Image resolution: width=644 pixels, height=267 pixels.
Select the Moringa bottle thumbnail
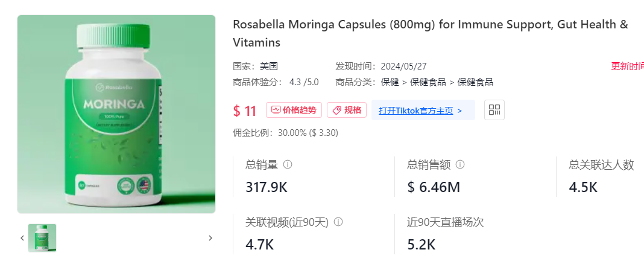point(42,238)
